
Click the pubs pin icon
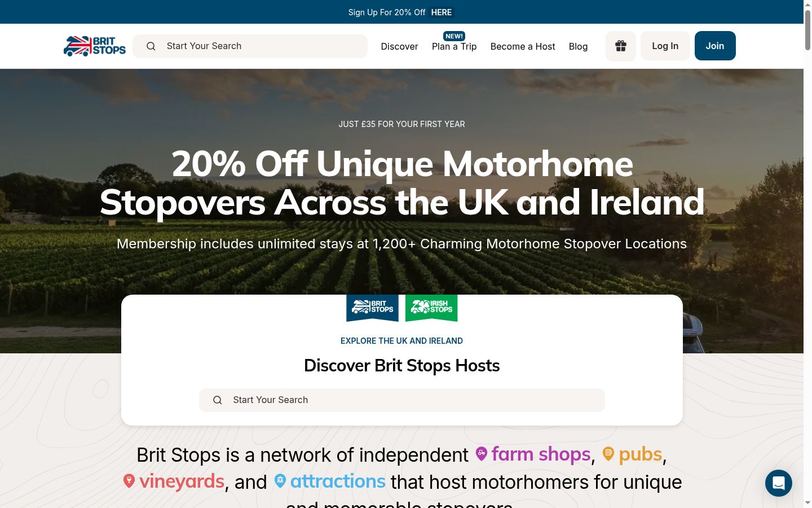pyautogui.click(x=608, y=454)
